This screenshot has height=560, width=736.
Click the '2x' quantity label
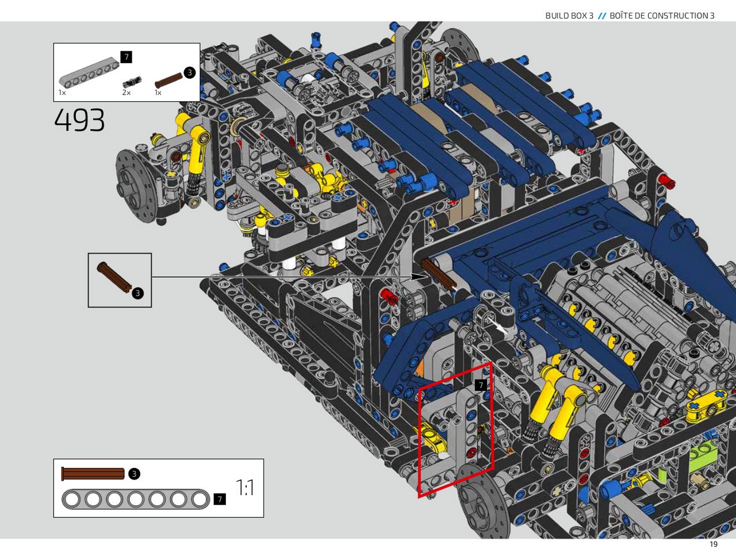point(126,93)
